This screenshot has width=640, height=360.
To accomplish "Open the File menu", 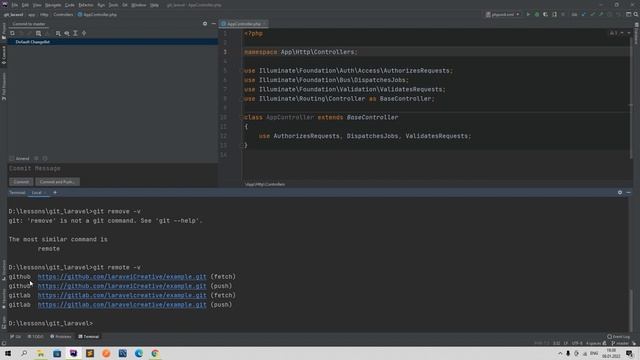I will tap(15, 5).
